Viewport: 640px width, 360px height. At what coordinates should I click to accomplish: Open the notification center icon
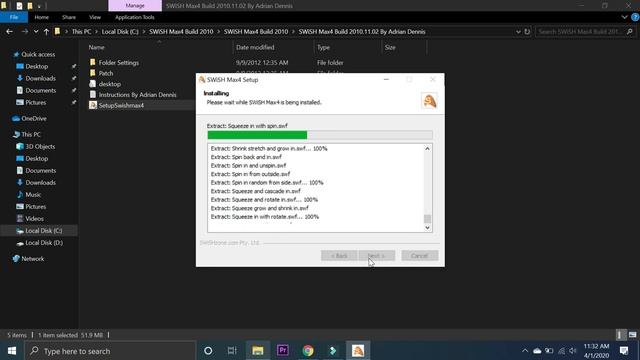624,351
